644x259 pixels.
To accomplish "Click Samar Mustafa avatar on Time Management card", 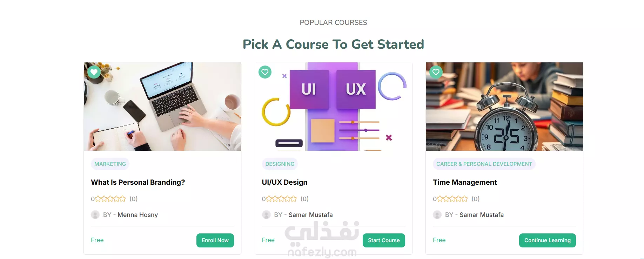I will [437, 214].
